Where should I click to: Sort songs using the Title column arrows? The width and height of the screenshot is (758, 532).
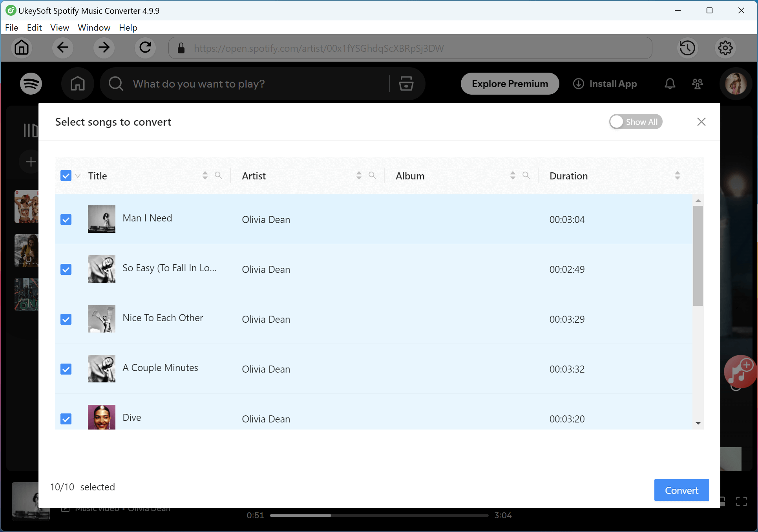point(205,176)
